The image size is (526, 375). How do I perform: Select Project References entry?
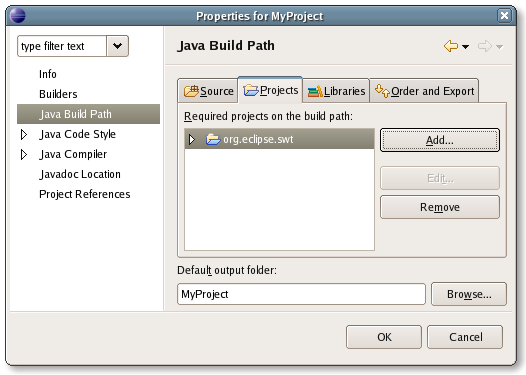[85, 194]
